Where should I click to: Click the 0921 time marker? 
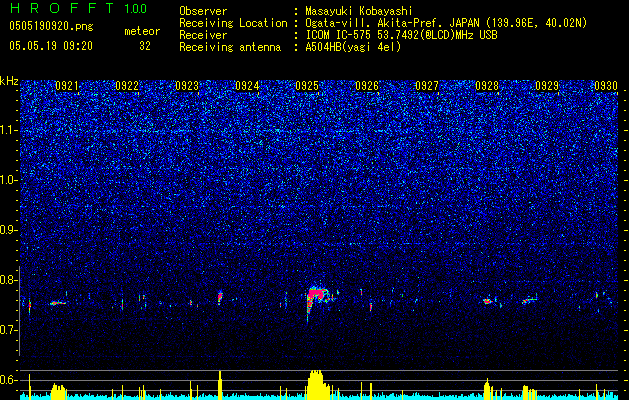click(67, 86)
